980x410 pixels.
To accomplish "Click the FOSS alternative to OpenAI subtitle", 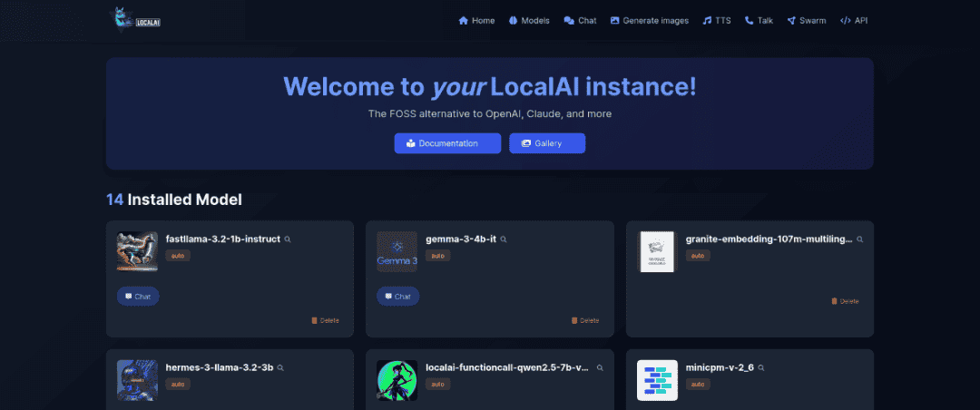I will (489, 114).
